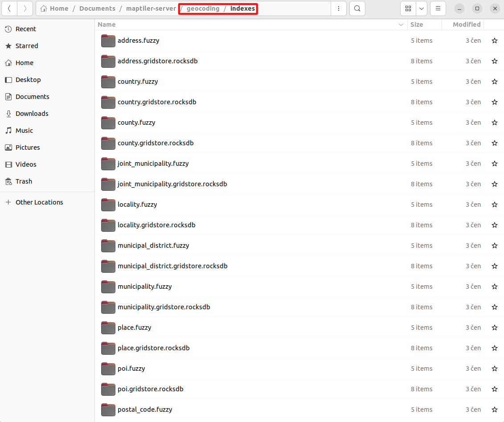Image resolution: width=504 pixels, height=422 pixels.
Task: Select the address.fuzzy folder icon
Action: pos(108,41)
